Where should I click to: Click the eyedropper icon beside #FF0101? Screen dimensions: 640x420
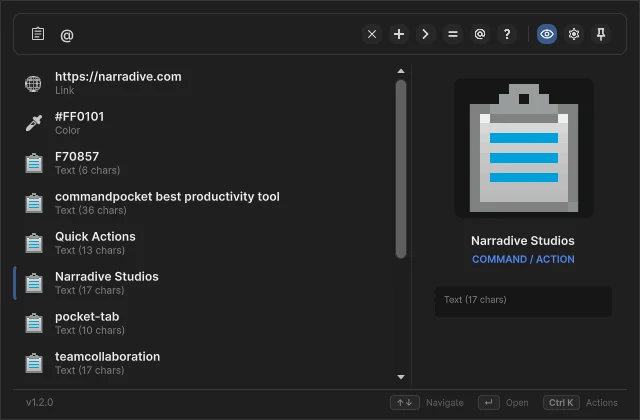point(33,123)
